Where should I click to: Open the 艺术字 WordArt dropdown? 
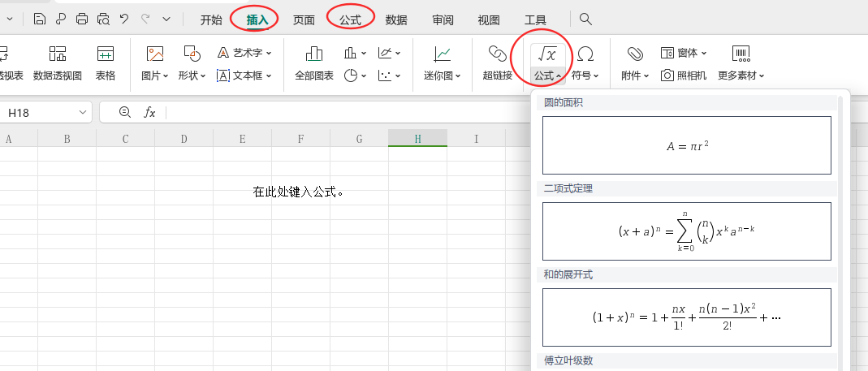(244, 53)
